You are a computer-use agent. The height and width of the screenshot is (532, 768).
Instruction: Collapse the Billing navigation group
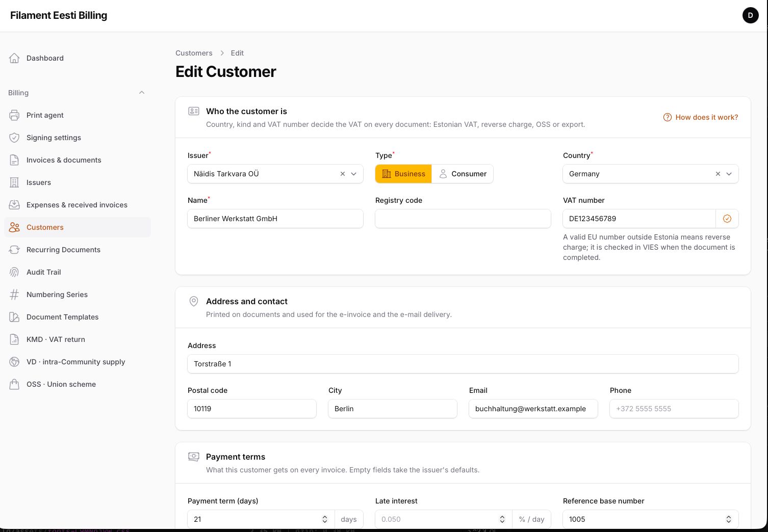[x=142, y=93]
